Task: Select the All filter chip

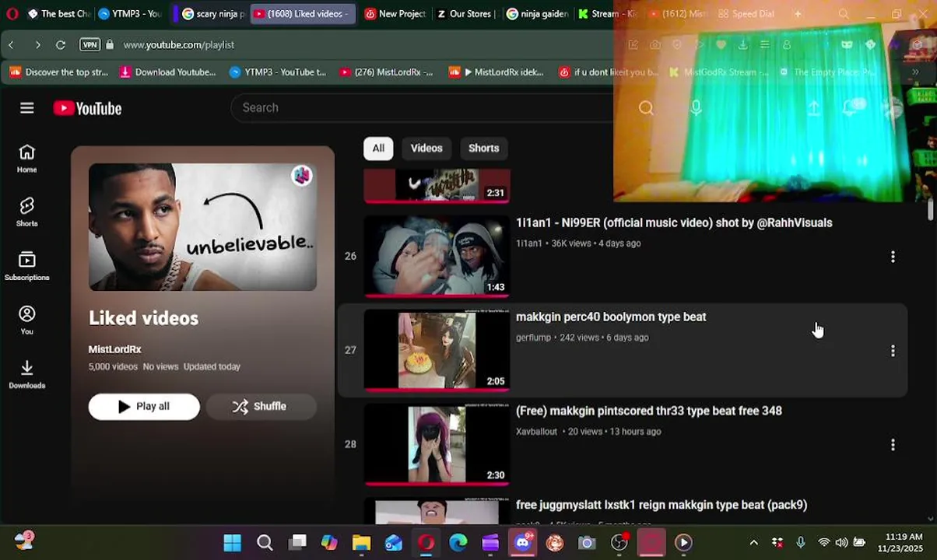Action: 378,148
